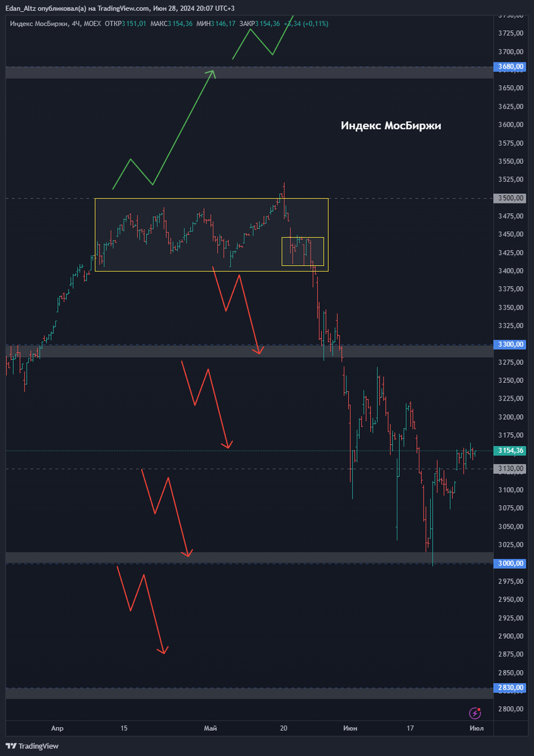Click the 3 550,00 price axis tick
The height and width of the screenshot is (756, 534).
click(511, 161)
